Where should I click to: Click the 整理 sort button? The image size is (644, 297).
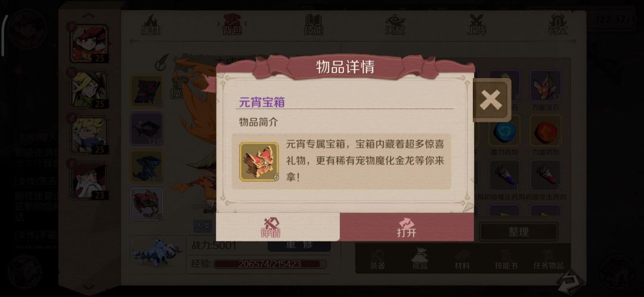coord(519,231)
